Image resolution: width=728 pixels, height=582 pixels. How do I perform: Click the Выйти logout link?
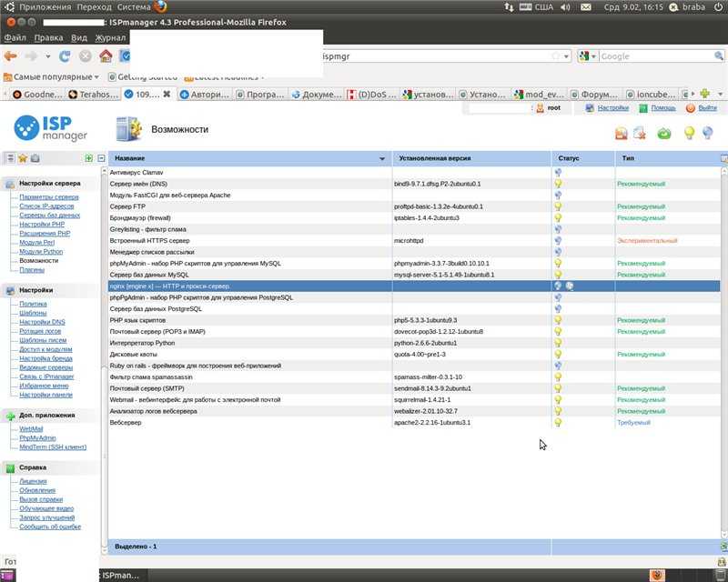pos(707,107)
